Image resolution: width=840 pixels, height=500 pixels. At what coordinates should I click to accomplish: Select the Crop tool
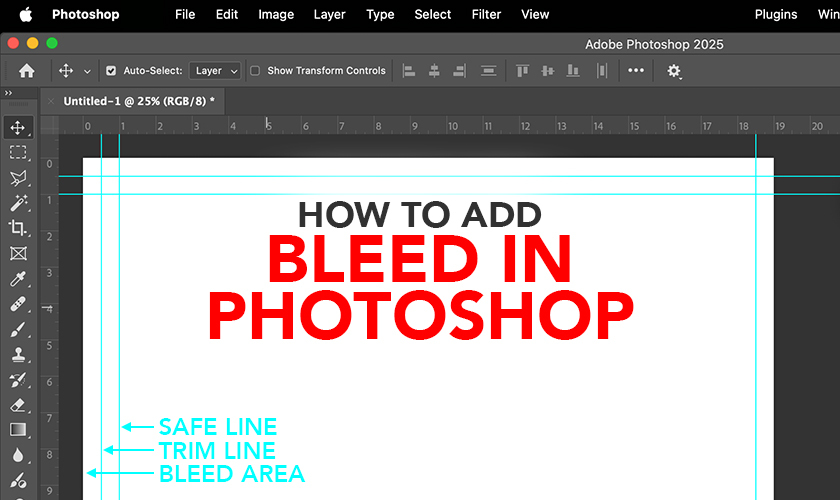[18, 228]
